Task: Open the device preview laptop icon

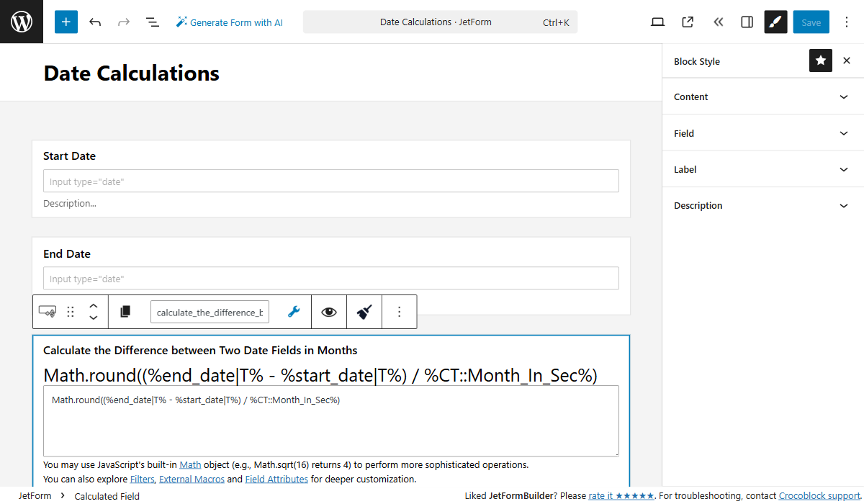Action: (x=657, y=22)
